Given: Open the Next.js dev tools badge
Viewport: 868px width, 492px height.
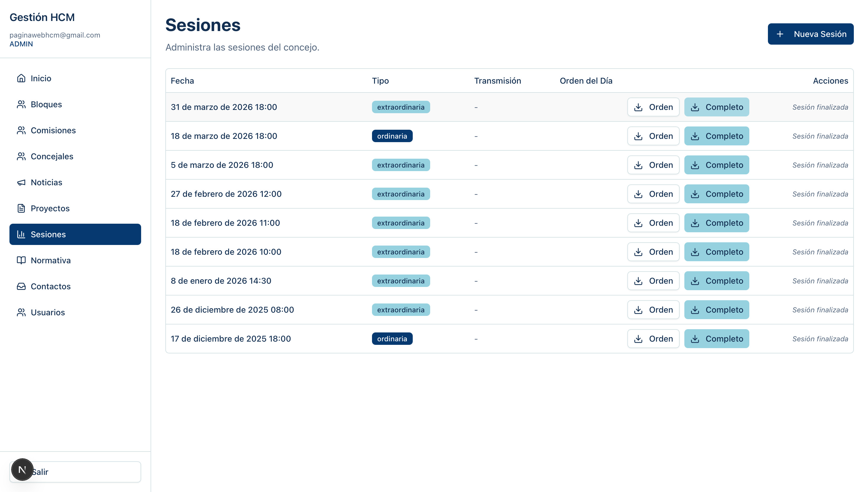Looking at the screenshot, I should point(22,470).
